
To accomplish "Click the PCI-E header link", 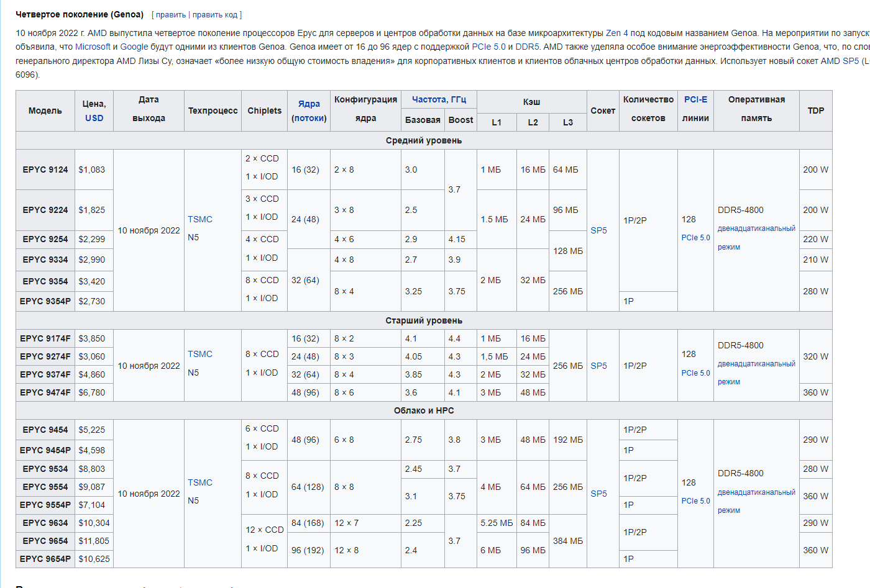I will 695,99.
